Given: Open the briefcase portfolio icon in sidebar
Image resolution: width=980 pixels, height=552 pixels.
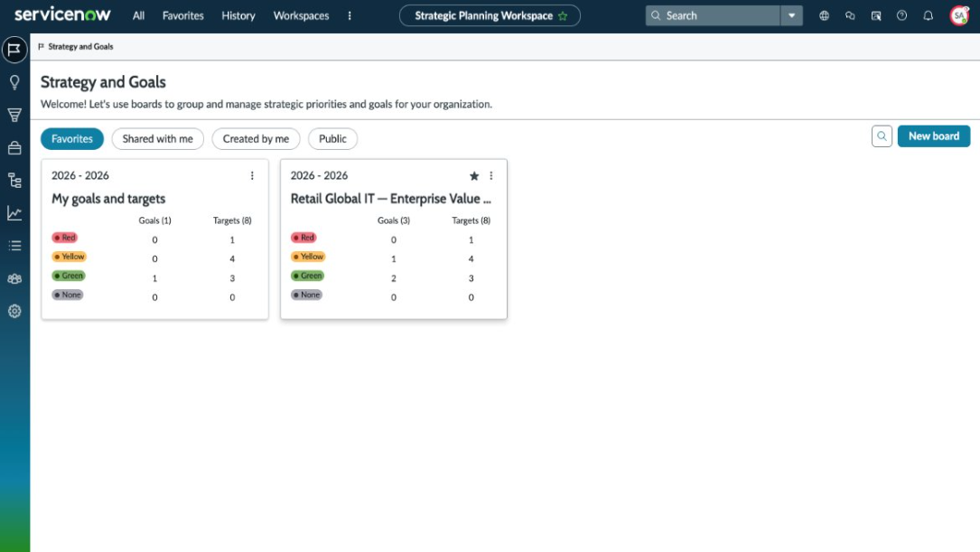Looking at the screenshot, I should 14,147.
